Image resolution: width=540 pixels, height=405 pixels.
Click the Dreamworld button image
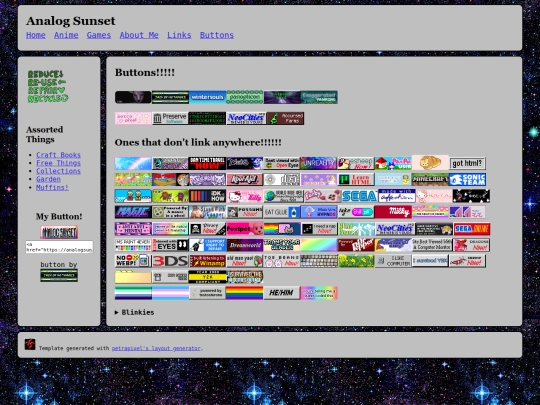[x=245, y=245]
